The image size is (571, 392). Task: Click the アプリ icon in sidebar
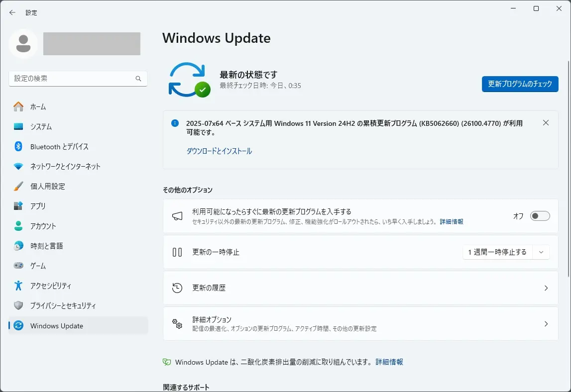[18, 206]
